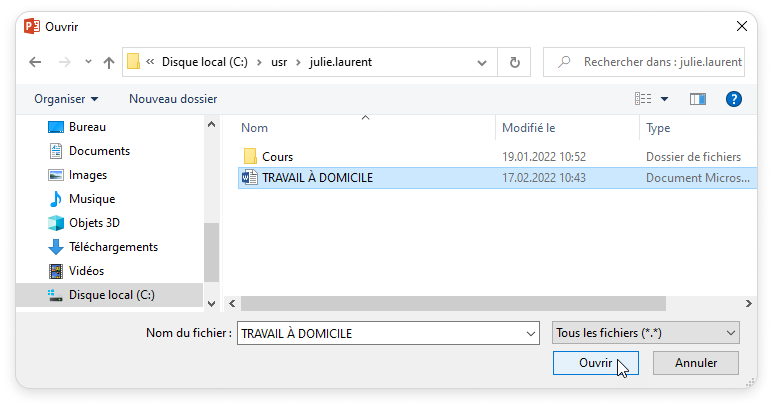Click the Back navigation arrow
773x408 pixels.
(35, 62)
